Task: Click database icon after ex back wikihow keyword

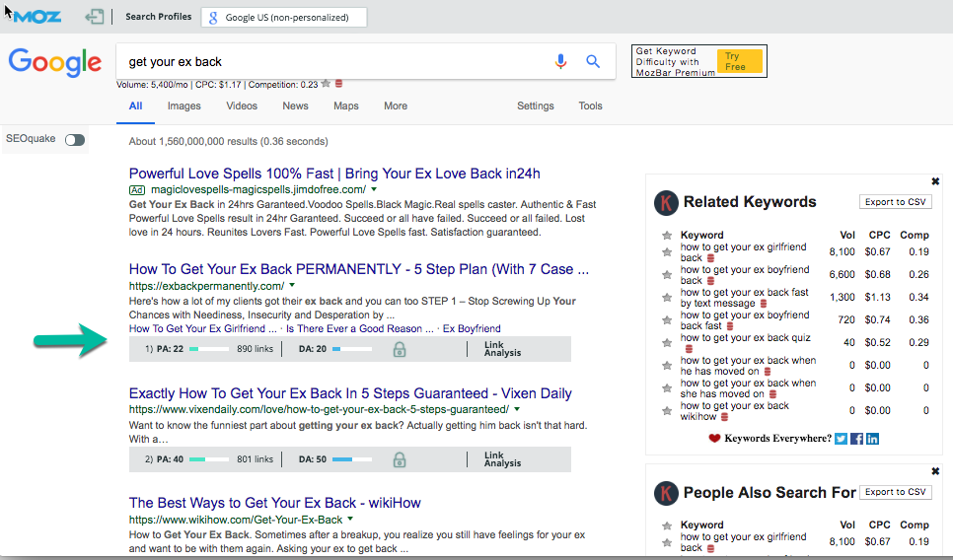Action: click(724, 417)
